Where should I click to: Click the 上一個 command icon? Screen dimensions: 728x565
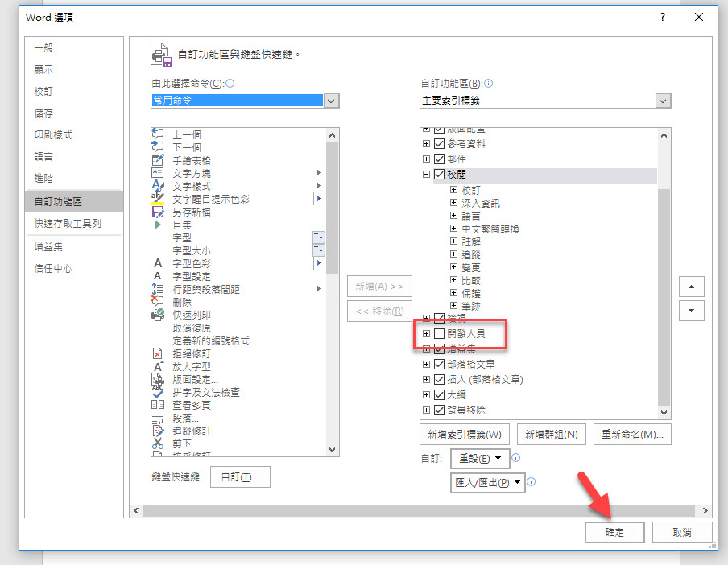point(157,134)
